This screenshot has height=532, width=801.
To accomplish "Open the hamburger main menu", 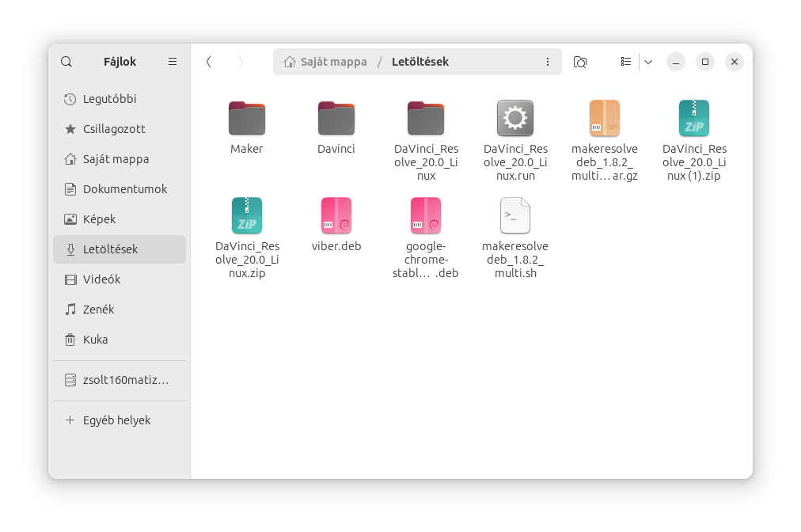I will (x=173, y=62).
